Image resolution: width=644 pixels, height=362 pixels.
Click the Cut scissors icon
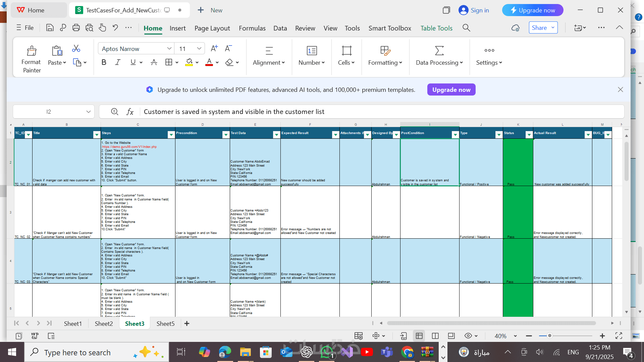point(76,49)
